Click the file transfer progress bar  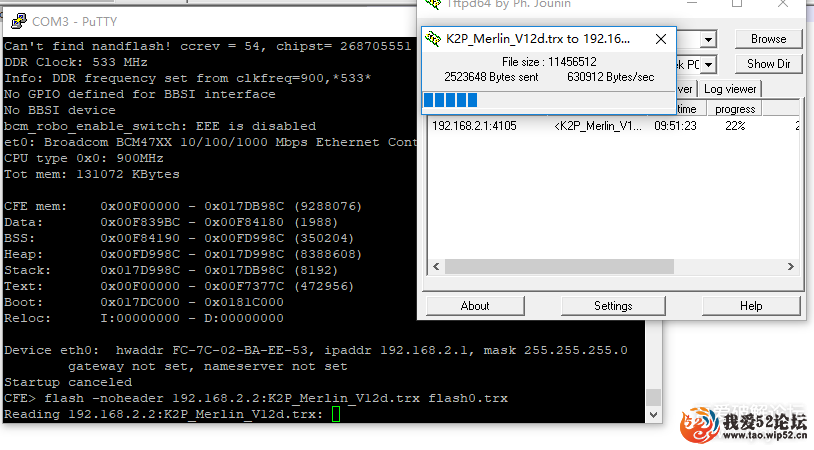pos(548,100)
